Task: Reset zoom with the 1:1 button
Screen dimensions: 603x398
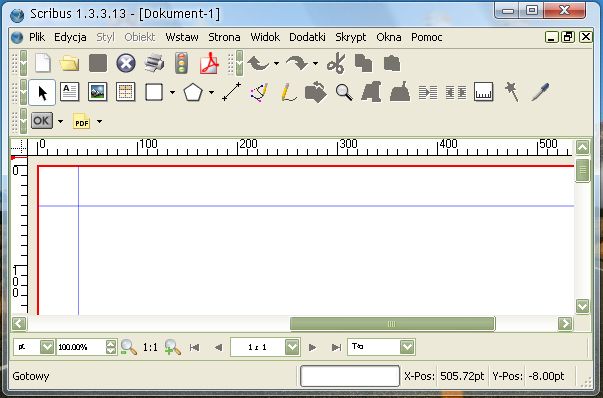Action: tap(150, 347)
